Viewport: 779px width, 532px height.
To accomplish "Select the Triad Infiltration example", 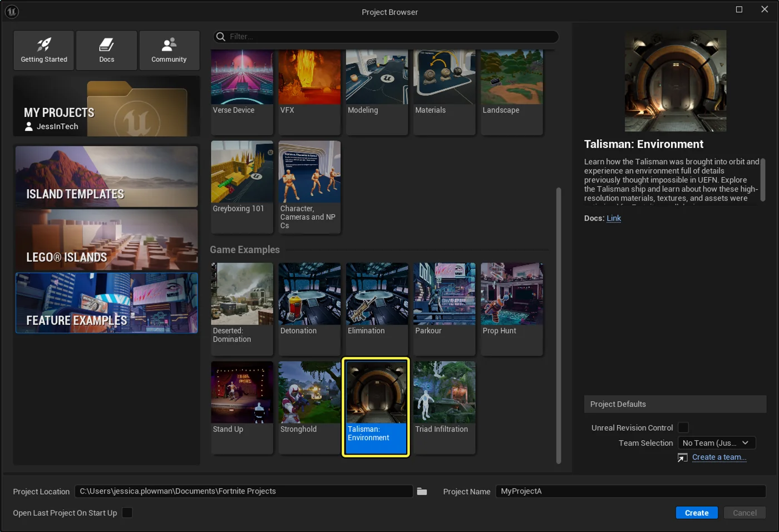I will 444,407.
